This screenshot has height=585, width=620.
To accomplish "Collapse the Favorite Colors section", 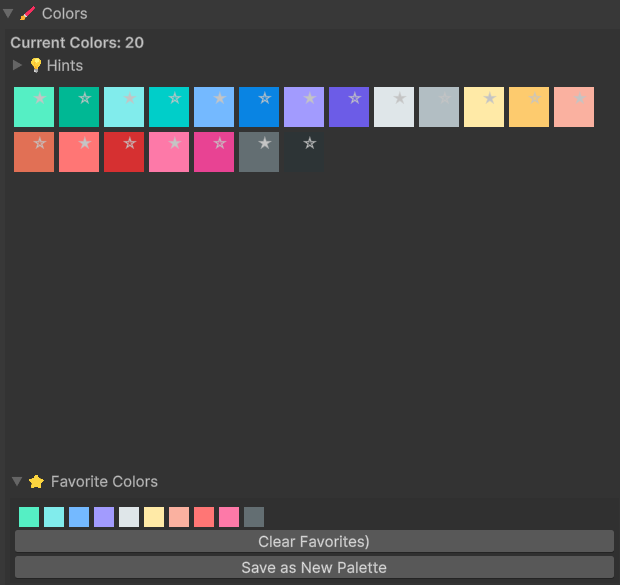I will (17, 481).
